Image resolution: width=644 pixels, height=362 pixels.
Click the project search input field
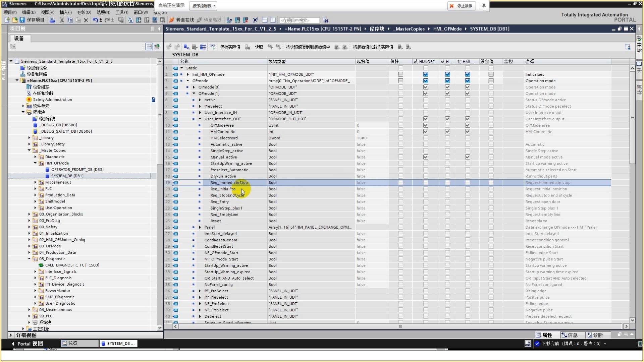pos(299,20)
